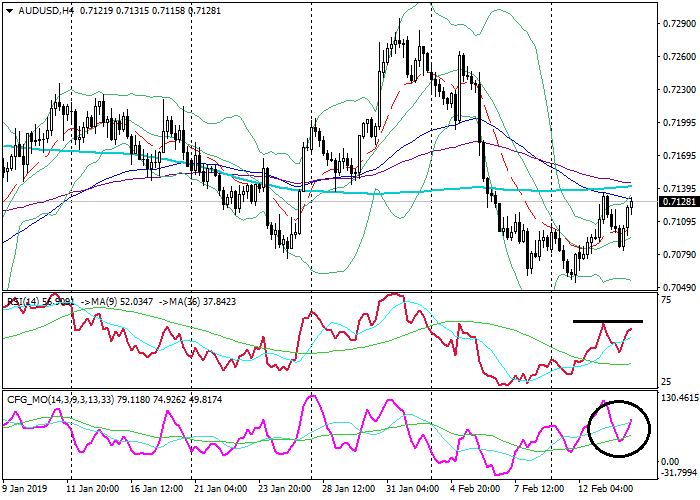Click the 0.70790 price axis label
The height and width of the screenshot is (500, 700).
pos(676,254)
